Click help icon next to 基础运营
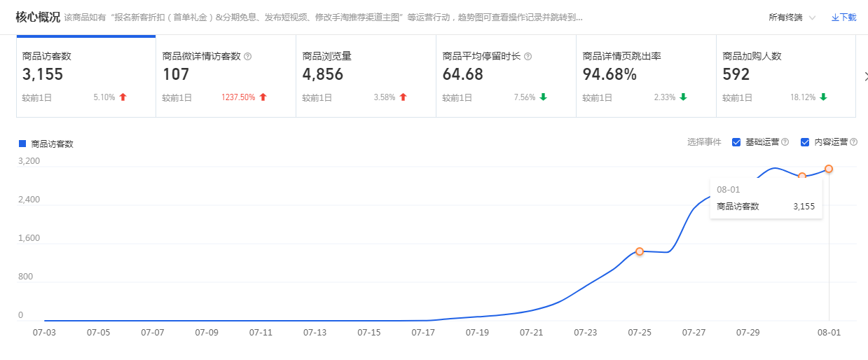 (785, 142)
